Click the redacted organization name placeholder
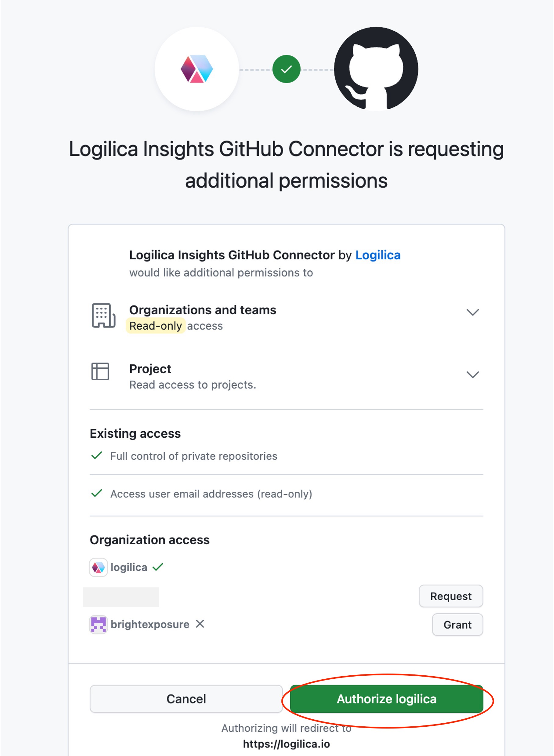 pos(121,596)
